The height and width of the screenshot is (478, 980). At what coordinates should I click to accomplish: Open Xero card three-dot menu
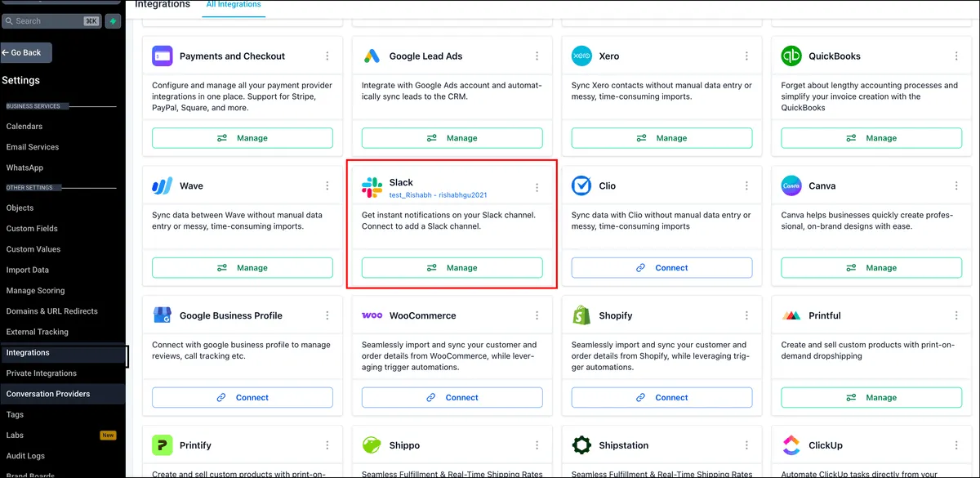pyautogui.click(x=746, y=56)
